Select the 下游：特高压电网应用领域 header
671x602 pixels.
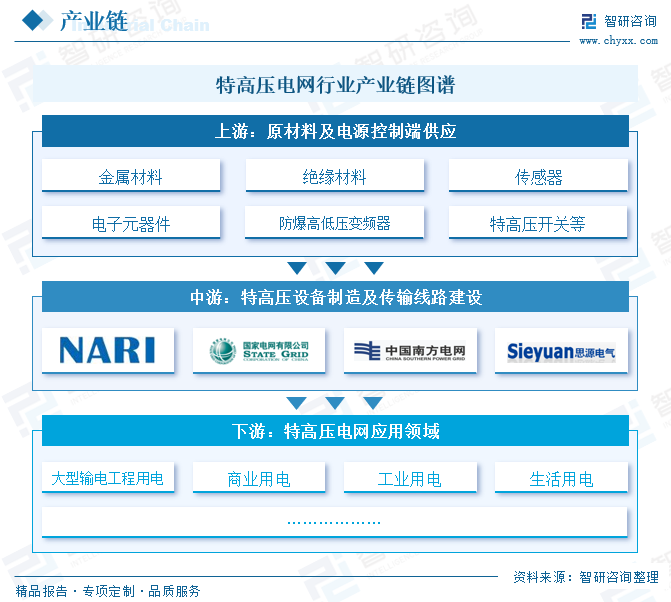(x=335, y=430)
